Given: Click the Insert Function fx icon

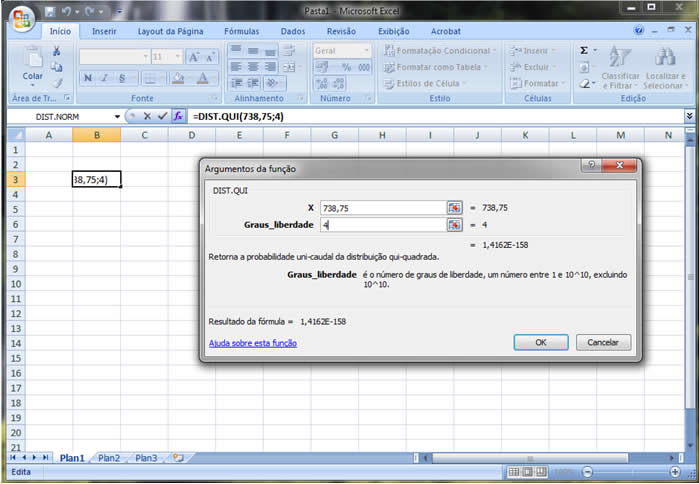Looking at the screenshot, I should (178, 116).
